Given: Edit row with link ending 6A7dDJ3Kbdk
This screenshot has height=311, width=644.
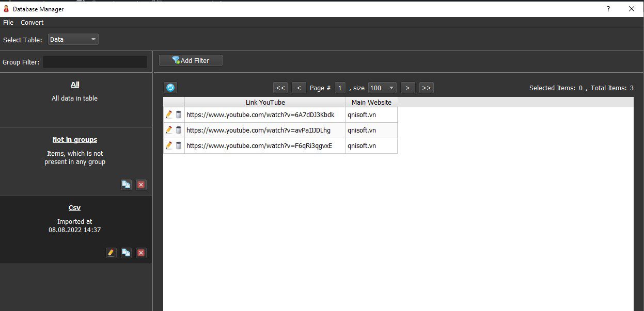Looking at the screenshot, I should (169, 115).
